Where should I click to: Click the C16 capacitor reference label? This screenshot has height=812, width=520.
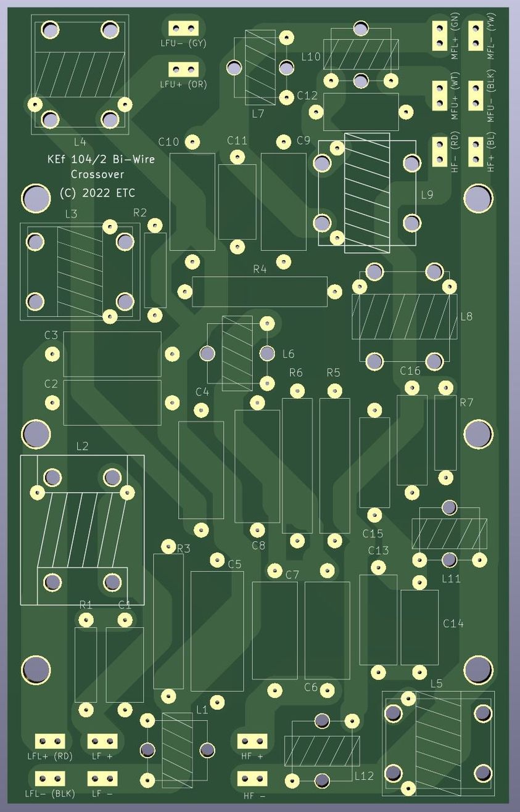(x=410, y=371)
